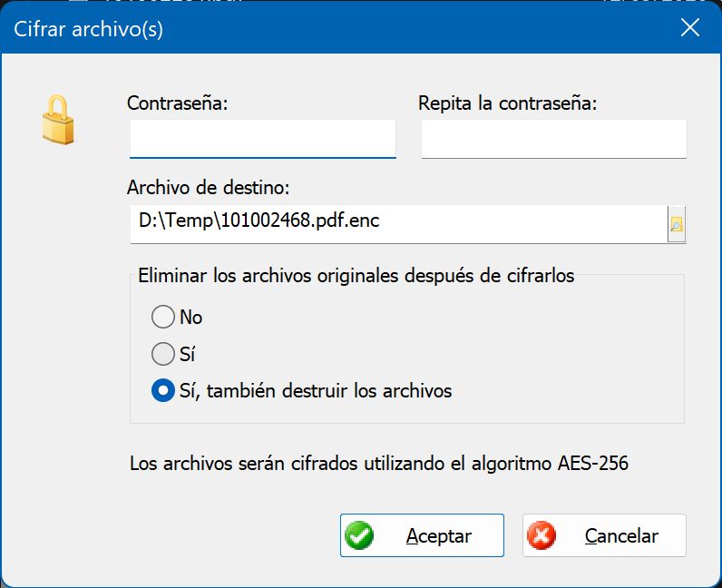This screenshot has height=588, width=722.
Task: Open the destination file browse icon
Action: point(677,224)
